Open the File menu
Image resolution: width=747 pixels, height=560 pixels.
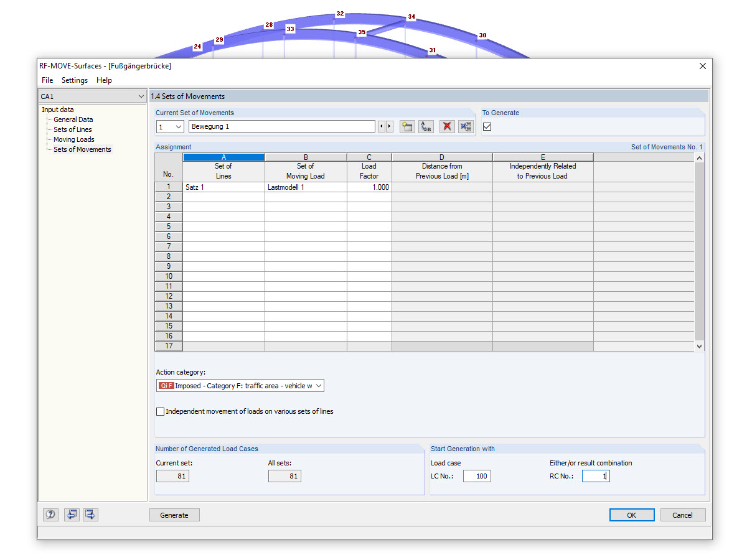(47, 80)
